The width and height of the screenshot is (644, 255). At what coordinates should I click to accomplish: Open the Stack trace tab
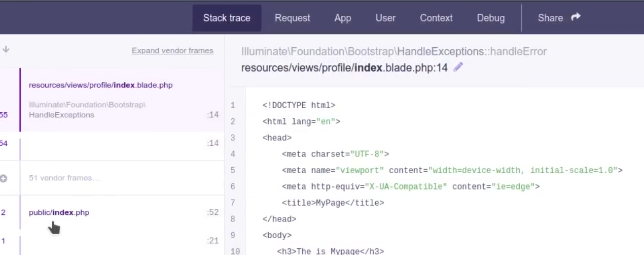pos(227,18)
